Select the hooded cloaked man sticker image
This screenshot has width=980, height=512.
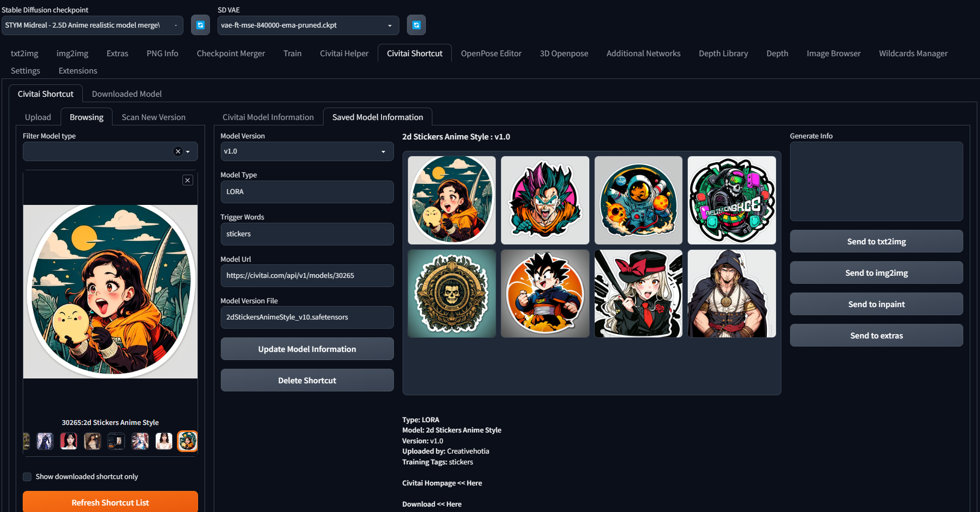732,294
